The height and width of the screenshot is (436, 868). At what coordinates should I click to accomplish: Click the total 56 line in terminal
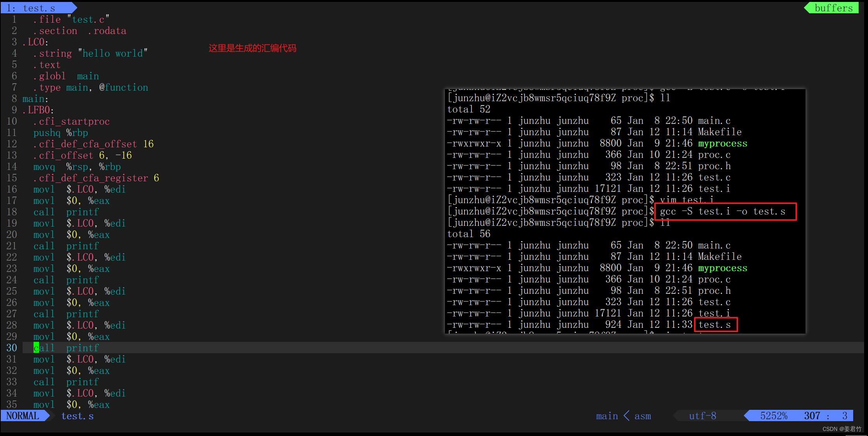[469, 234]
